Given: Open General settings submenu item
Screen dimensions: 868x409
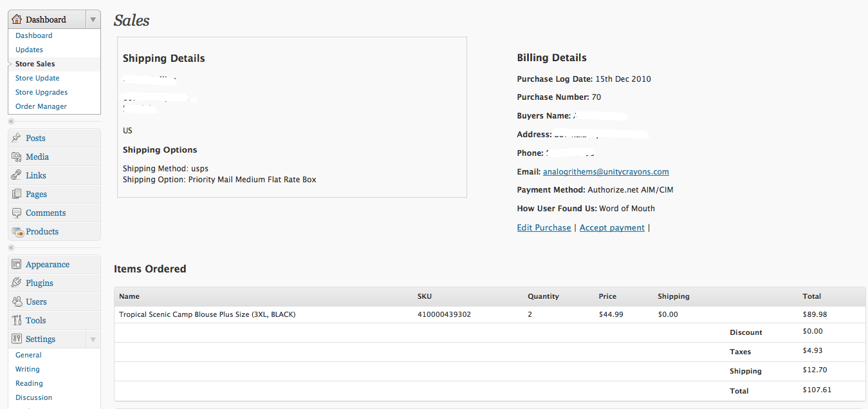Looking at the screenshot, I should pyautogui.click(x=28, y=355).
